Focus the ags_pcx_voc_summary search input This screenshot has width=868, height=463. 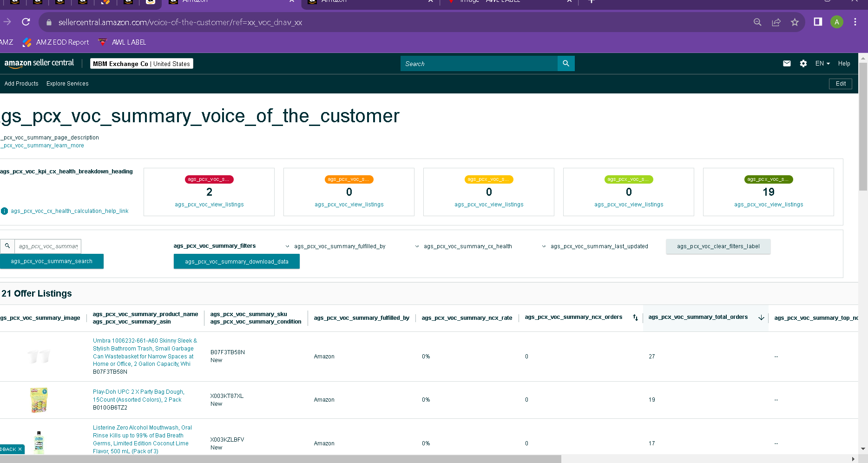(x=48, y=246)
